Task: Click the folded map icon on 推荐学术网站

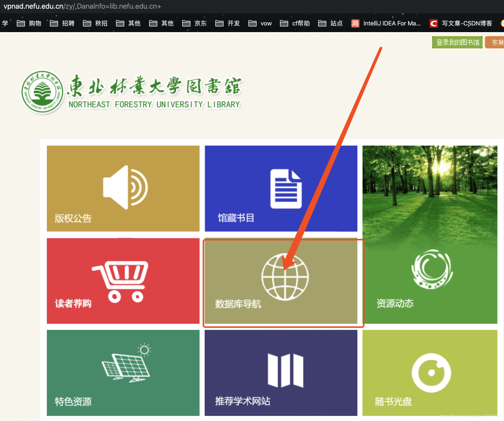Action: pyautogui.click(x=285, y=370)
